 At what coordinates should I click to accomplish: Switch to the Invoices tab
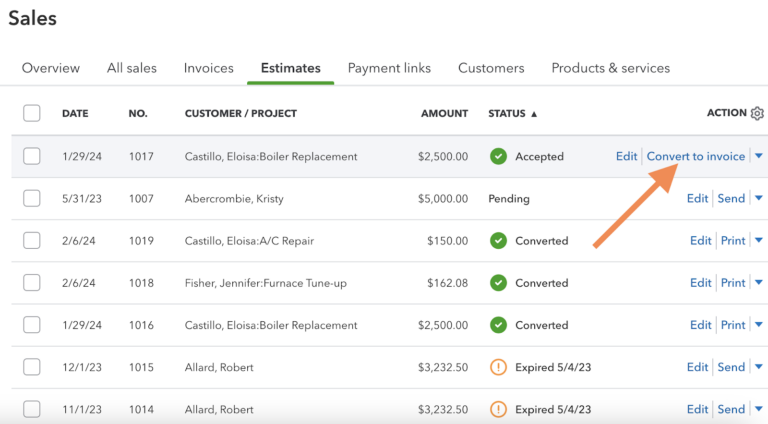click(x=208, y=68)
